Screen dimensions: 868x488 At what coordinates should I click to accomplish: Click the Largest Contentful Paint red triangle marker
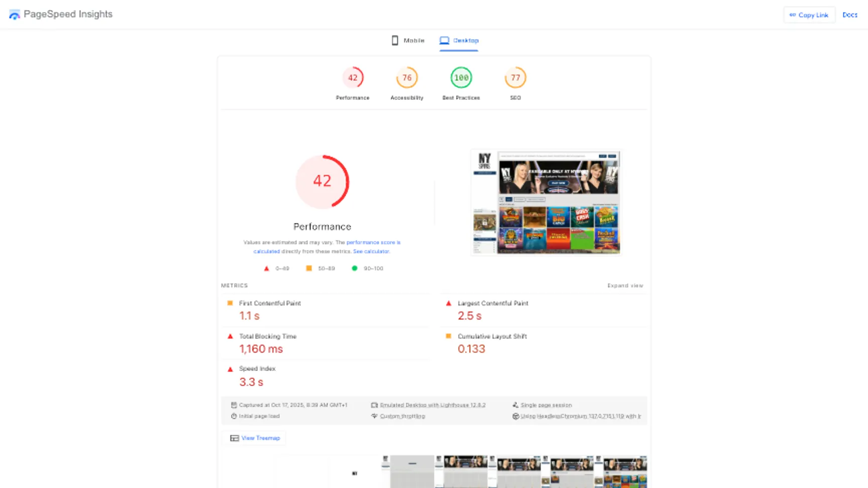coord(449,303)
